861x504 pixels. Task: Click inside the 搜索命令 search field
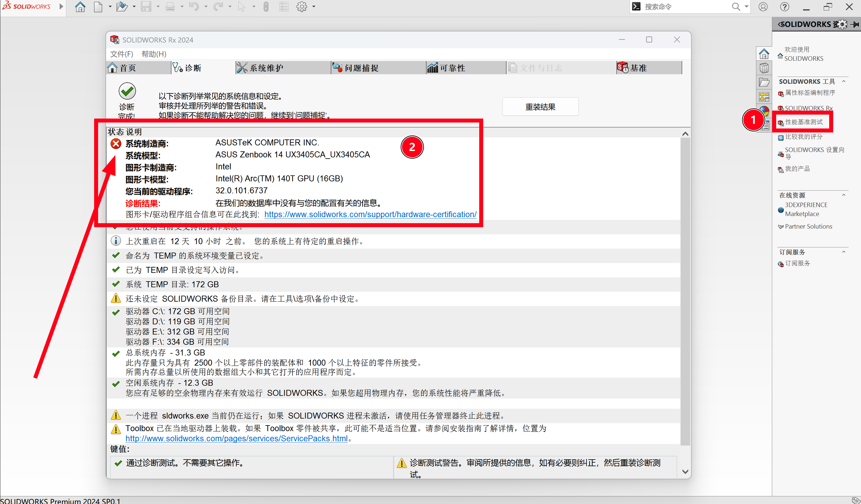[686, 7]
